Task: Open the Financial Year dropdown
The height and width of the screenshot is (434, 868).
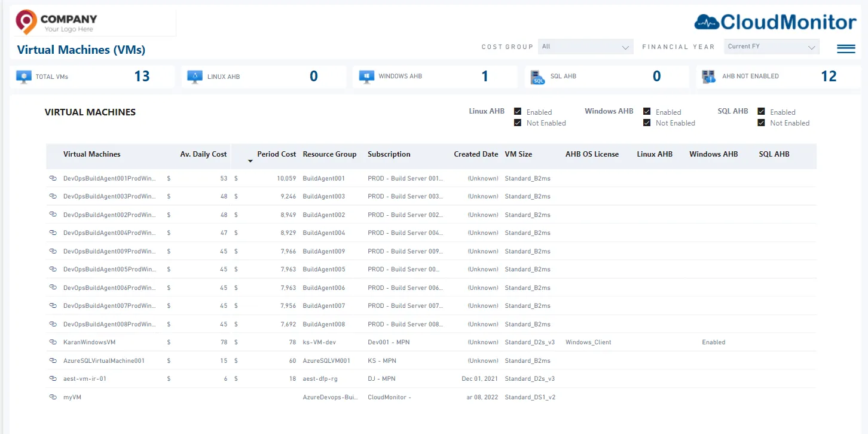Action: coord(771,47)
